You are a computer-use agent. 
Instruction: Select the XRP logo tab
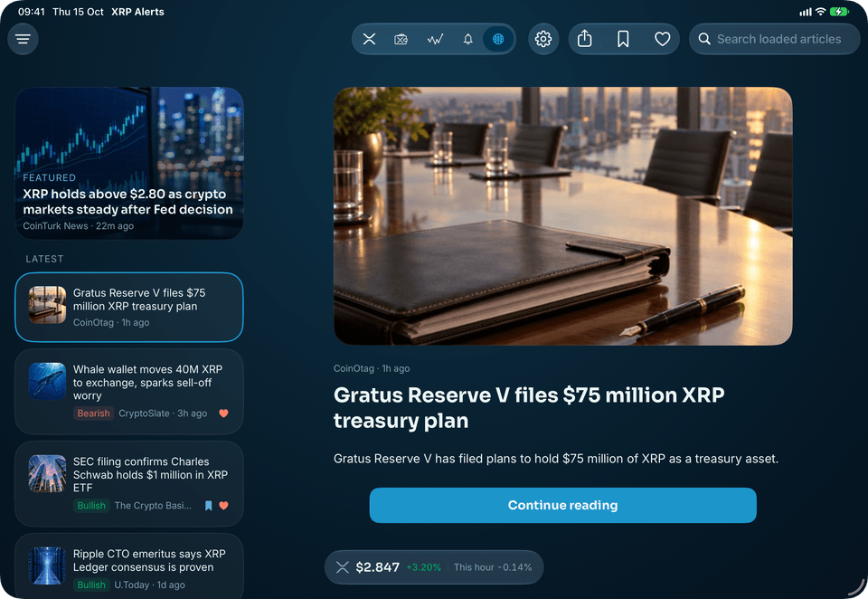point(369,39)
